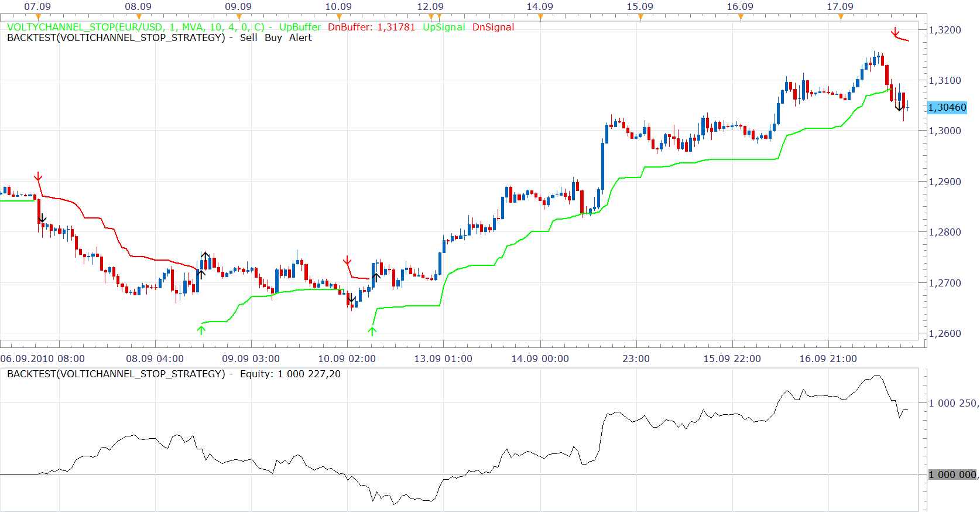
Task: Click the orange day marker under 07.09
Action: pos(38,17)
